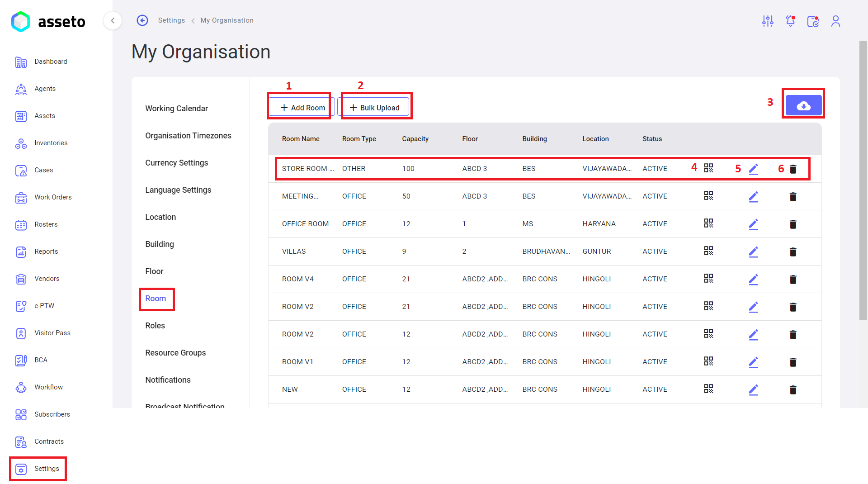Open user profile icon in header
The image size is (868, 484).
pos(835,21)
